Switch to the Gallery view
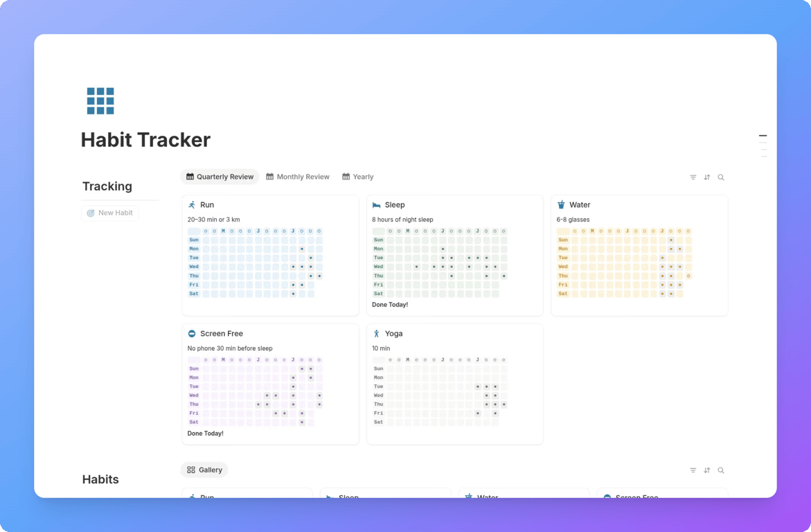 click(204, 470)
